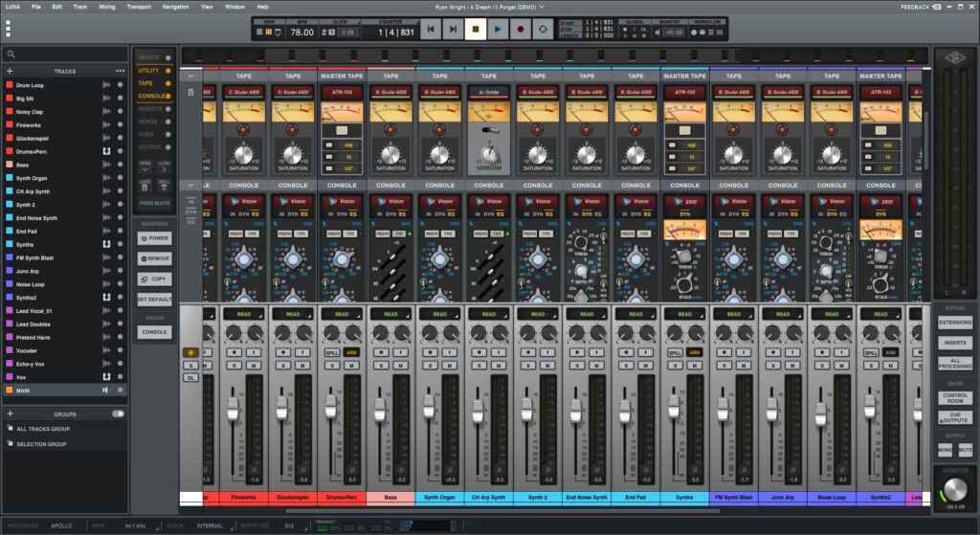
Task: Click the Drums+Perc bus icon
Action: 107,151
